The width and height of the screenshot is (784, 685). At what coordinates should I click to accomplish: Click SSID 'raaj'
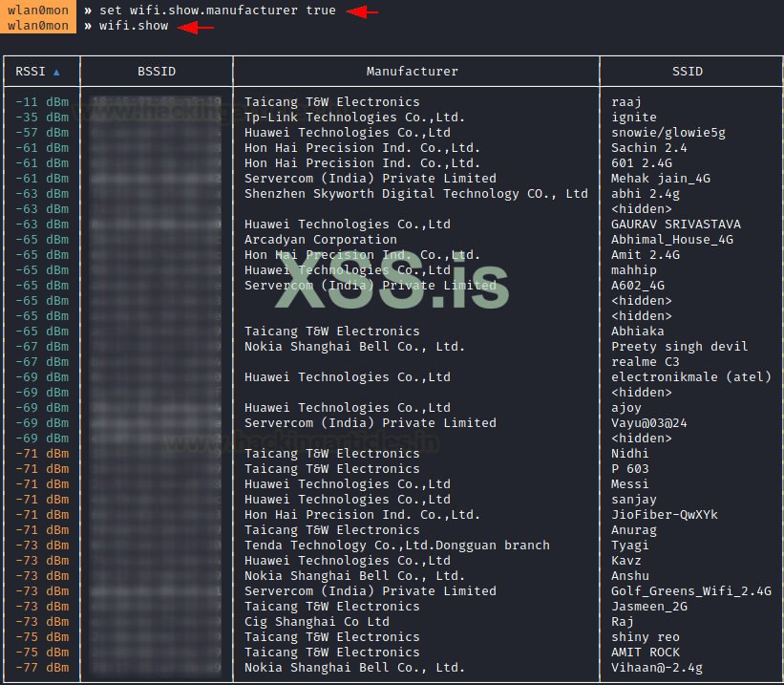pyautogui.click(x=626, y=102)
